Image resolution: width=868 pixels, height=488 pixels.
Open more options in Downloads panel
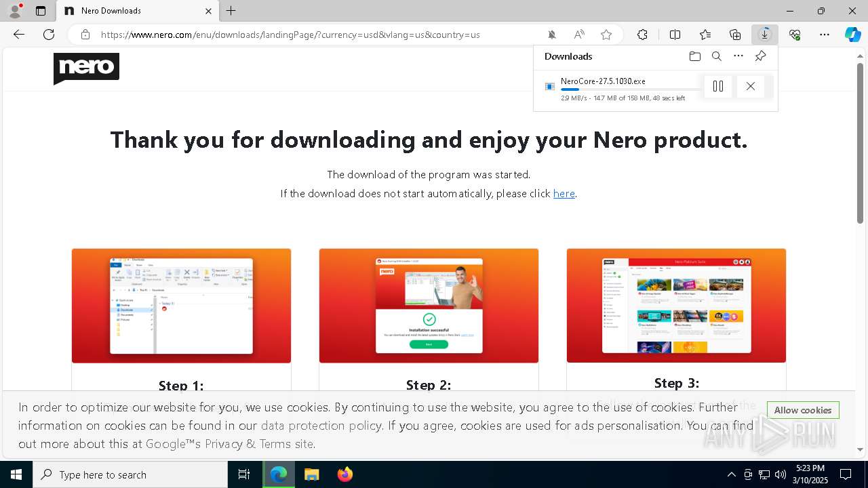738,56
